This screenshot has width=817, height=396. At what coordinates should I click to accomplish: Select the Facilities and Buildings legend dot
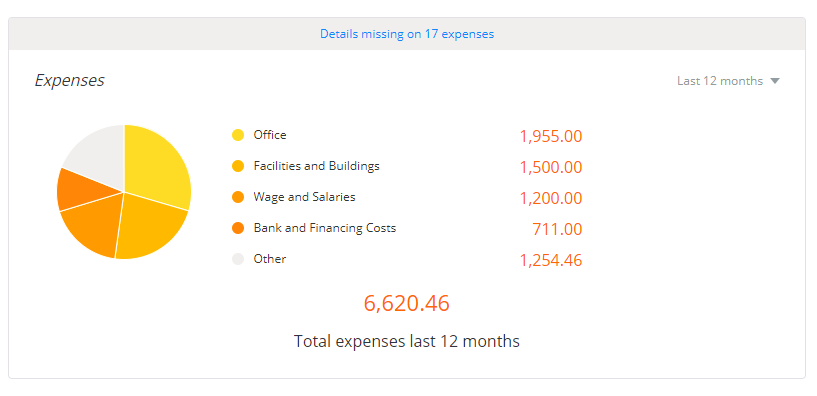(x=238, y=166)
